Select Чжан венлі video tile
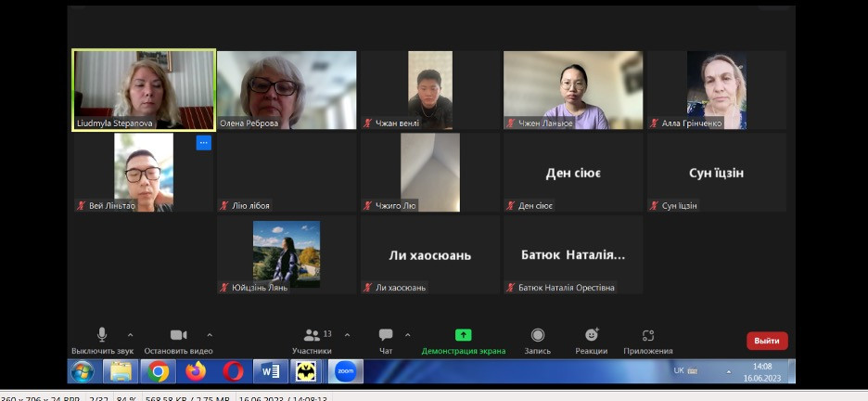Image resolution: width=868 pixels, height=401 pixels. pos(430,90)
